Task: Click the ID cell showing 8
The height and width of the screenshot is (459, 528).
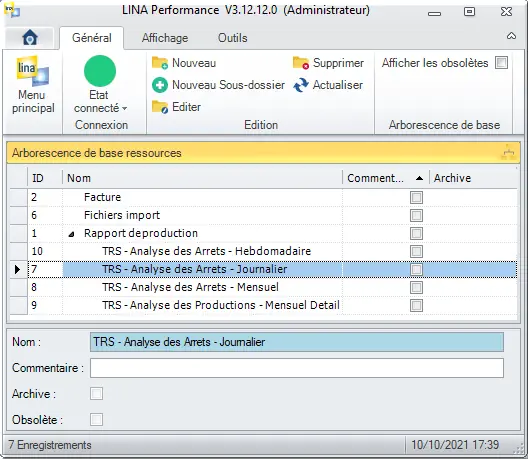Action: point(45,287)
